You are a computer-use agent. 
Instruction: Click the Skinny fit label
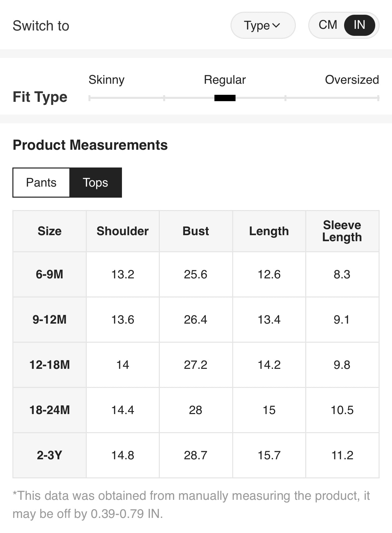coord(107,80)
